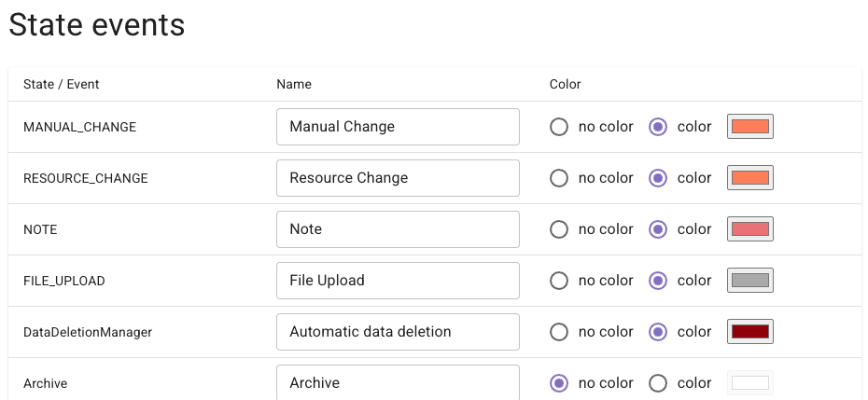Image resolution: width=868 pixels, height=400 pixels.
Task: Click the MANUAL_CHANGE event label
Action: [79, 127]
